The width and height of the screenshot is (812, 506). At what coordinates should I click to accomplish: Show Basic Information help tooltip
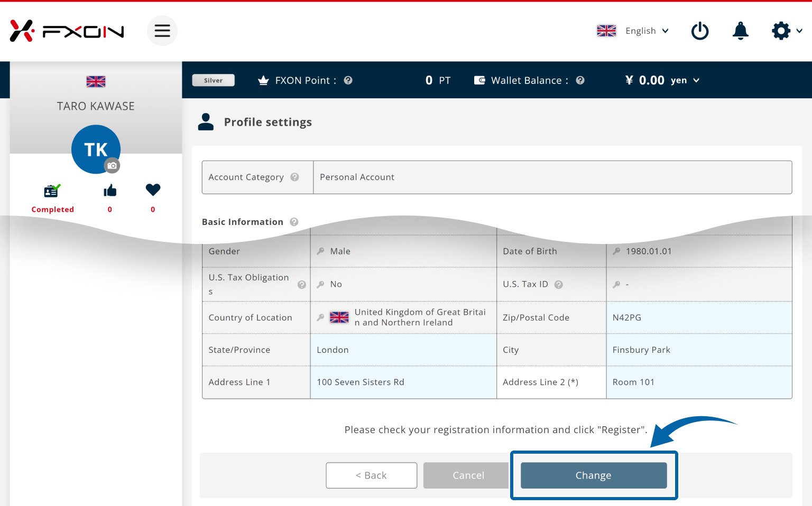click(x=294, y=222)
